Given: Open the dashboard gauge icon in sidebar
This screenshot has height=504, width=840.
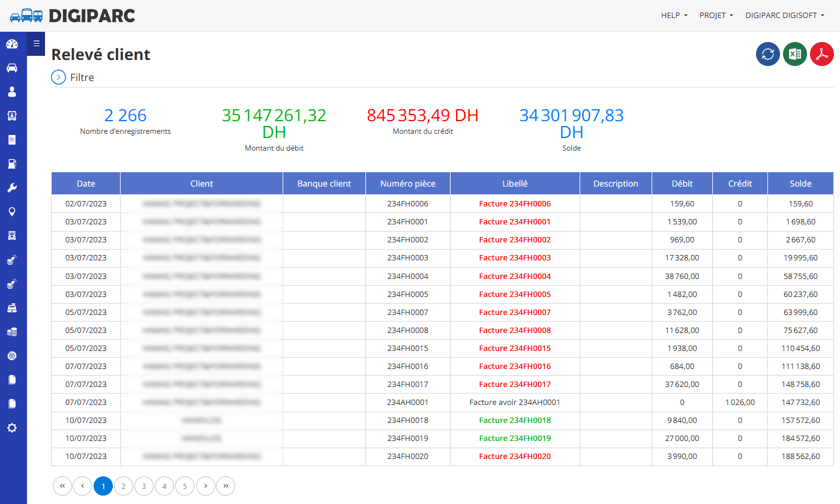Looking at the screenshot, I should click(12, 44).
